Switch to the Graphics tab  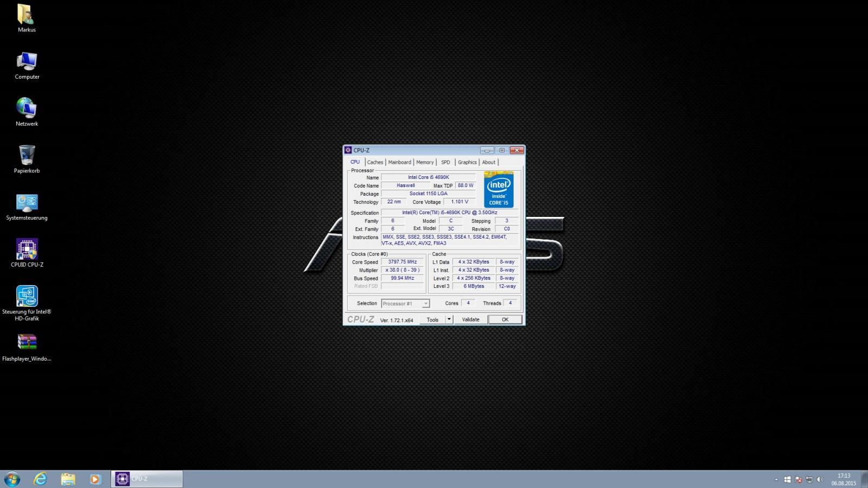click(x=467, y=162)
